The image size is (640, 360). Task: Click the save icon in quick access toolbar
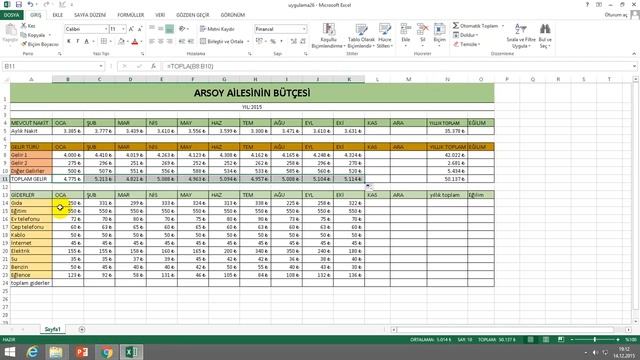[x=19, y=4]
